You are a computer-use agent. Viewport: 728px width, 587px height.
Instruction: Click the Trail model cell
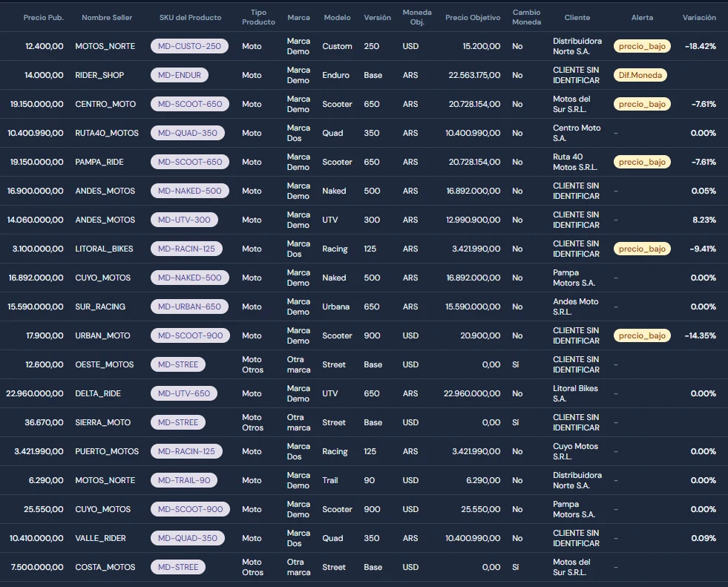[330, 480]
